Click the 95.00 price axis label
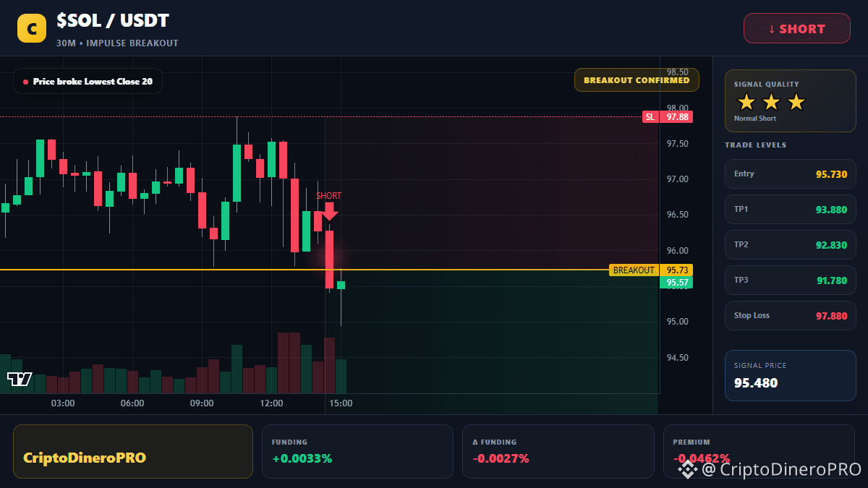Screen dimensions: 868x488 coord(677,322)
